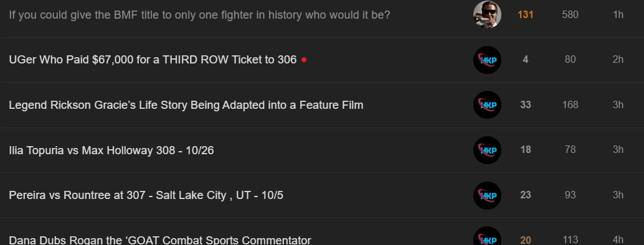
Task: Click the 33 replies count on Rickson Gracie topic
Action: [x=525, y=105]
